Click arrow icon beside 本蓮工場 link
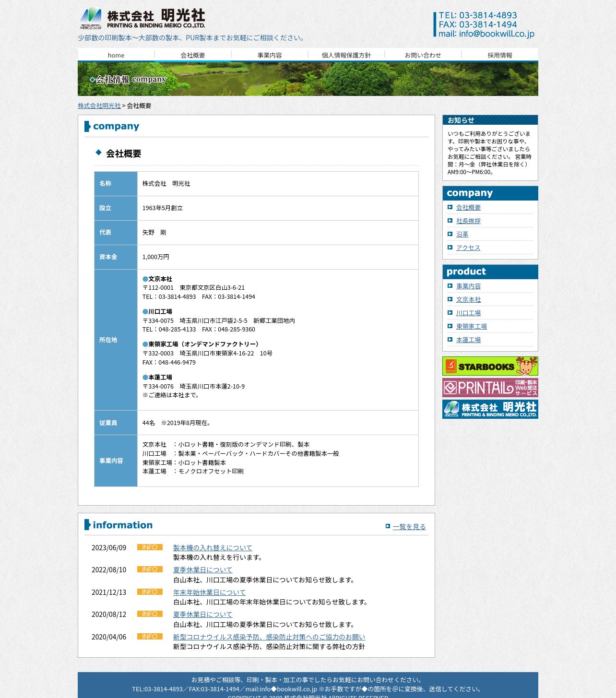Image resolution: width=616 pixels, height=698 pixels. (450, 340)
